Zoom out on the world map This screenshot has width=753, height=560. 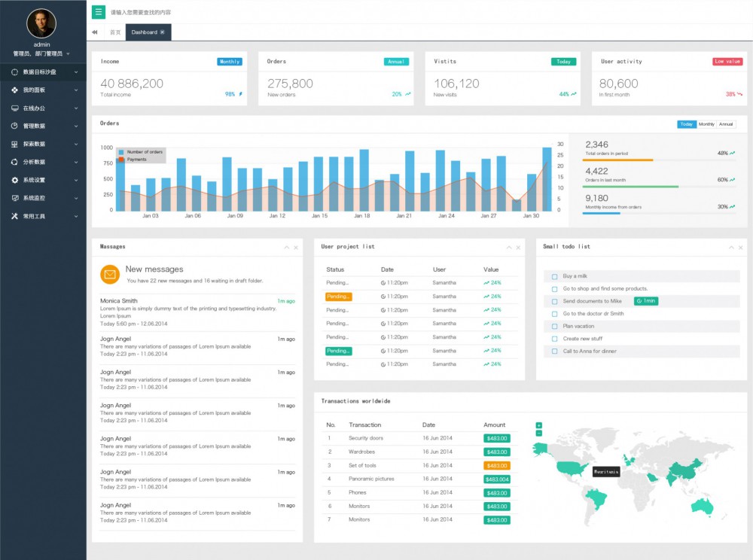coord(538,433)
